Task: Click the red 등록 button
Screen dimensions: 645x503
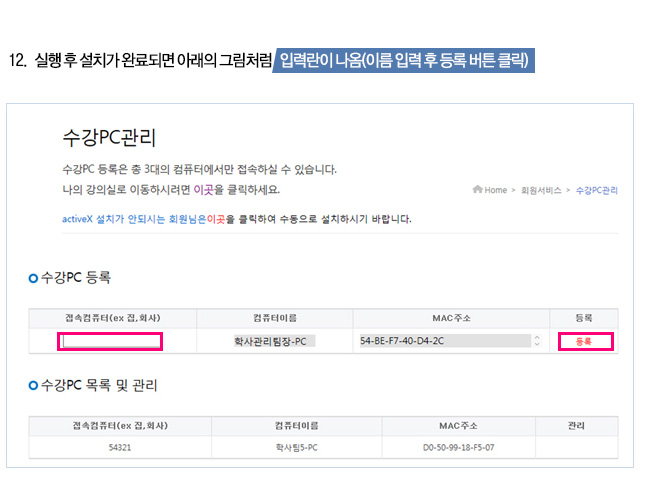Action: tap(583, 341)
